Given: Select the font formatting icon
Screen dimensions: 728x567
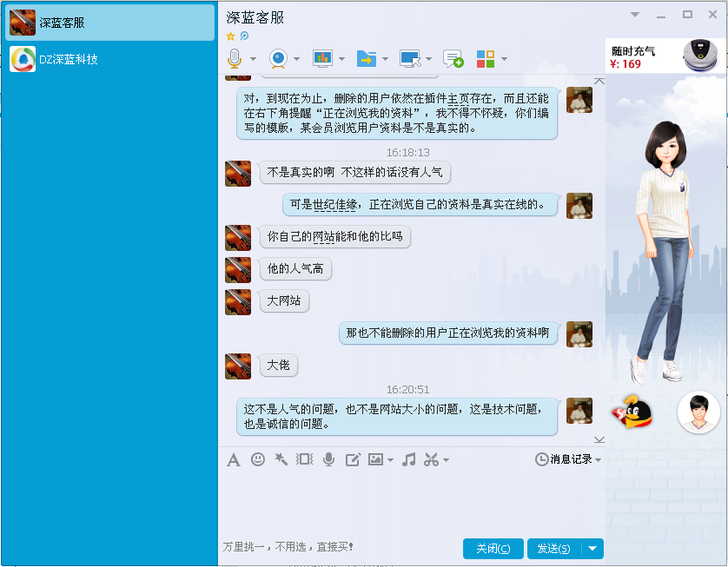Looking at the screenshot, I should click(x=233, y=460).
